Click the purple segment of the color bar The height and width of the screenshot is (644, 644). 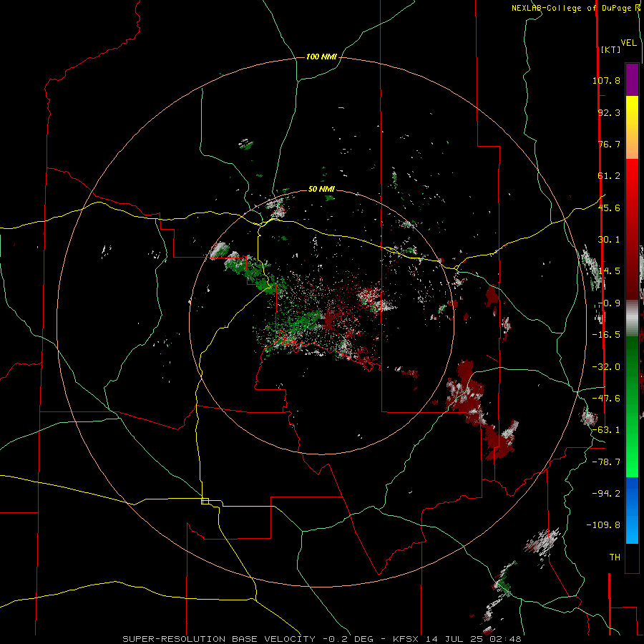point(632,80)
